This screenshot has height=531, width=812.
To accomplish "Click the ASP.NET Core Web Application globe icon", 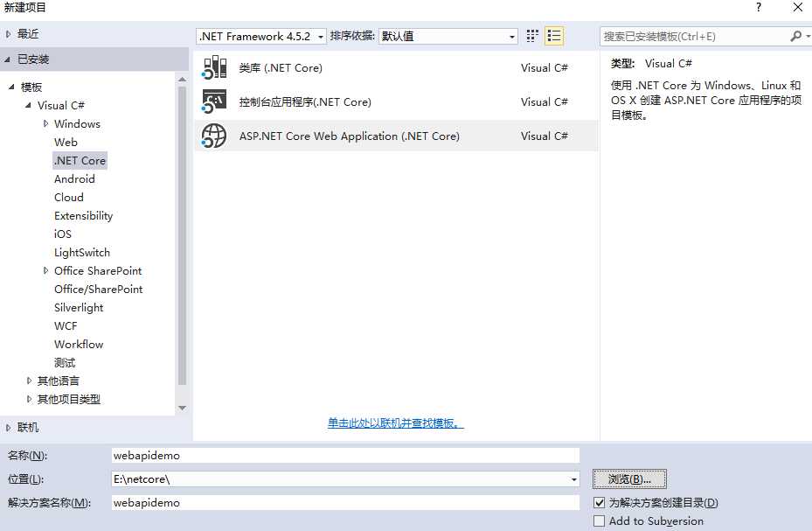I will (x=214, y=136).
